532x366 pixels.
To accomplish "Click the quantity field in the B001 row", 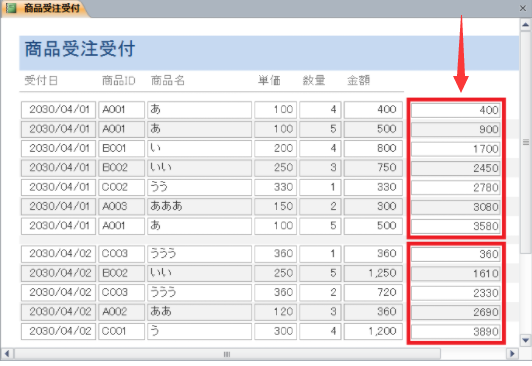I will 320,149.
